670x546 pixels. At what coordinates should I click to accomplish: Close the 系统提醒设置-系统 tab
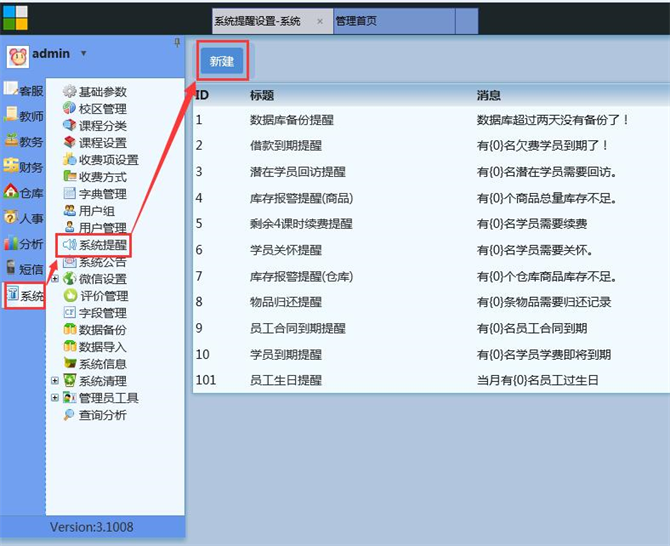[320, 21]
